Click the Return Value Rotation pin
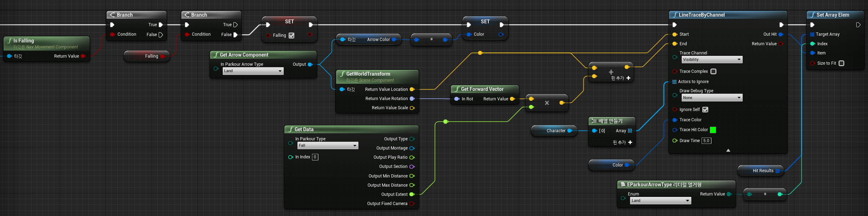The width and height of the screenshot is (868, 216). tap(412, 99)
